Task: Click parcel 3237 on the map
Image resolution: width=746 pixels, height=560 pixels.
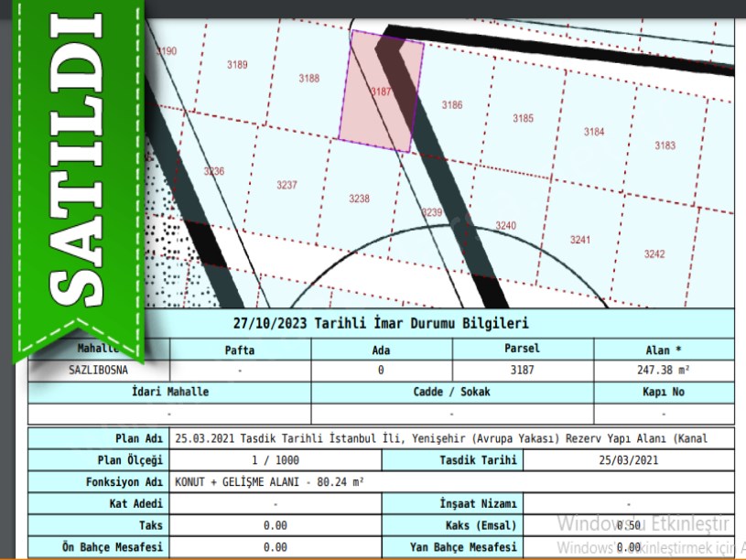Action: (287, 185)
